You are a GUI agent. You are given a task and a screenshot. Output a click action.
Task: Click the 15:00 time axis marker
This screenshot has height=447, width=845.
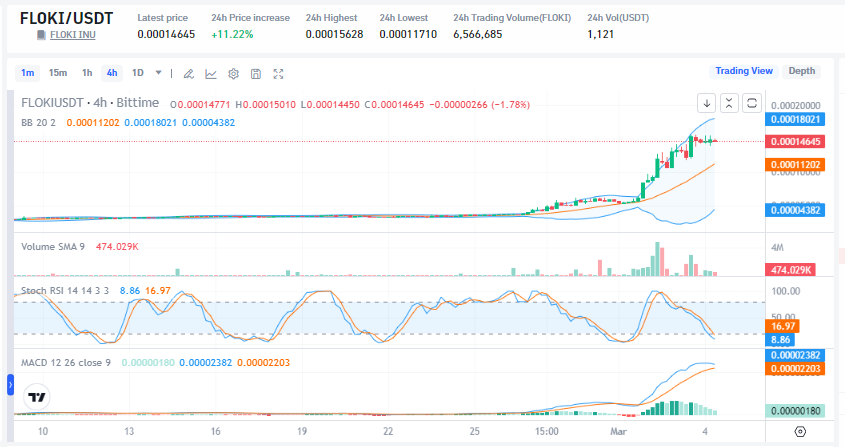point(546,431)
